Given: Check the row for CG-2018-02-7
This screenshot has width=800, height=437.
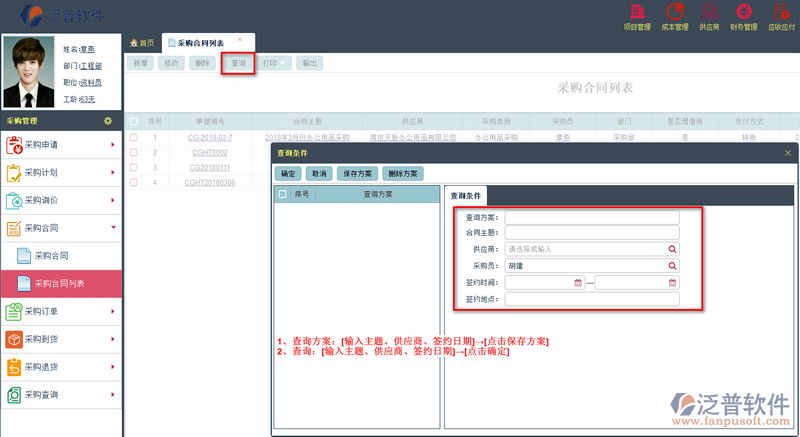Looking at the screenshot, I should click(134, 137).
